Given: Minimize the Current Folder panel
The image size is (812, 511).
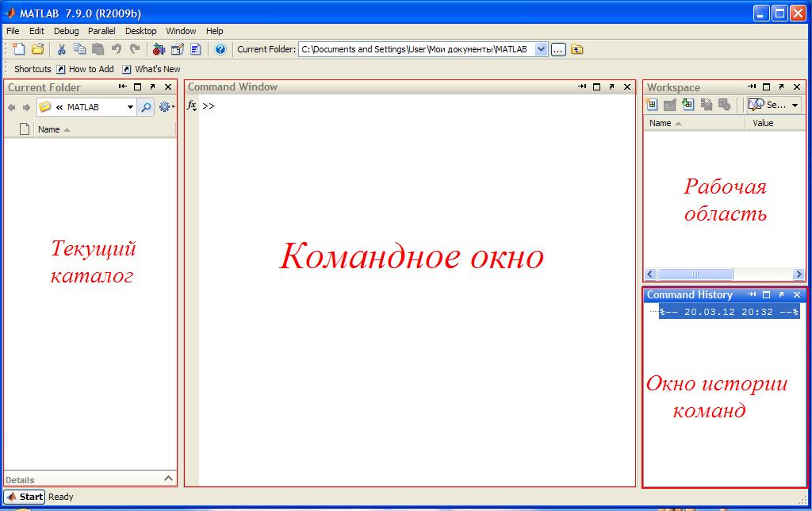Looking at the screenshot, I should pyautogui.click(x=122, y=86).
